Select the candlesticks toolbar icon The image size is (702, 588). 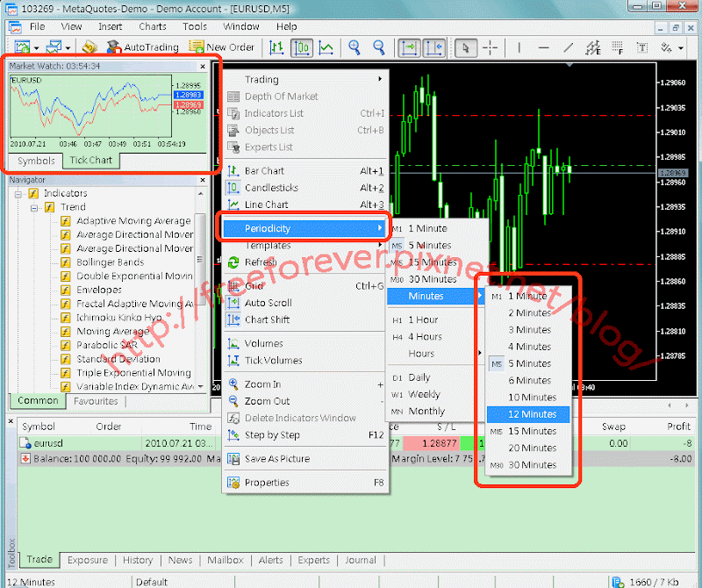coord(302,47)
